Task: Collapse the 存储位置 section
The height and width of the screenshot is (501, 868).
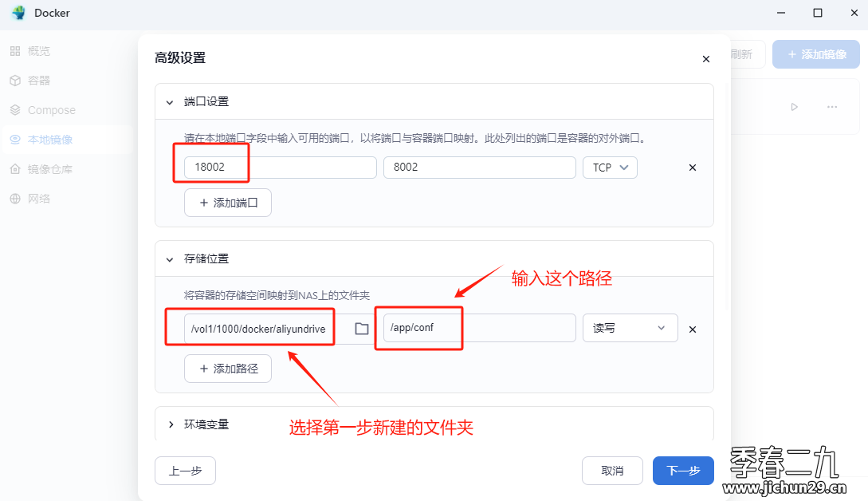Action: point(170,258)
